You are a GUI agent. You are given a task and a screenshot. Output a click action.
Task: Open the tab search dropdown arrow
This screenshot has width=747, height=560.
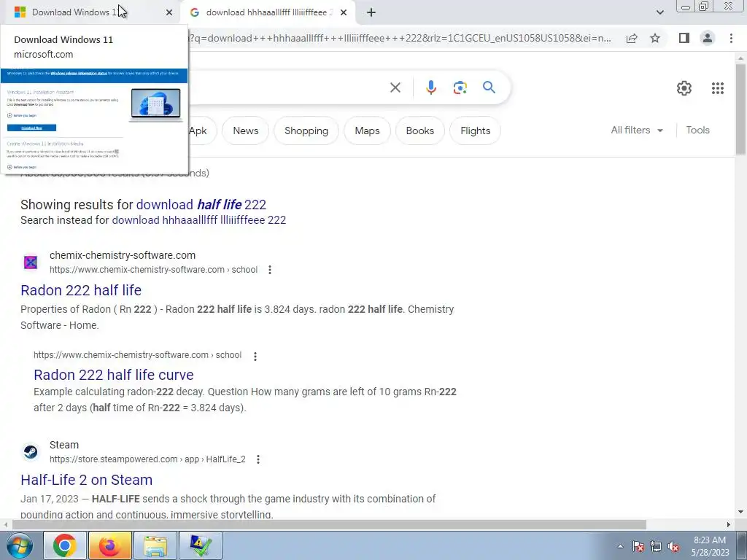coord(659,12)
